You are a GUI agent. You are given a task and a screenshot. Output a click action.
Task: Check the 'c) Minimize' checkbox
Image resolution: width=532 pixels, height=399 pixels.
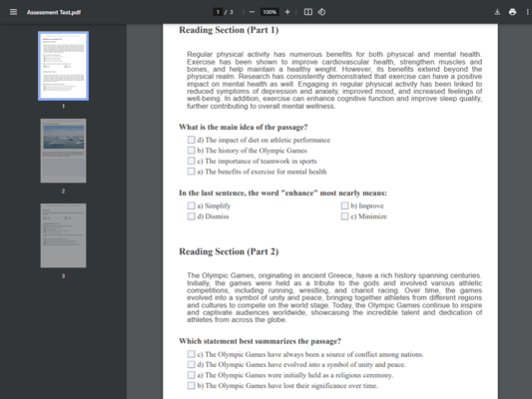[x=344, y=216]
